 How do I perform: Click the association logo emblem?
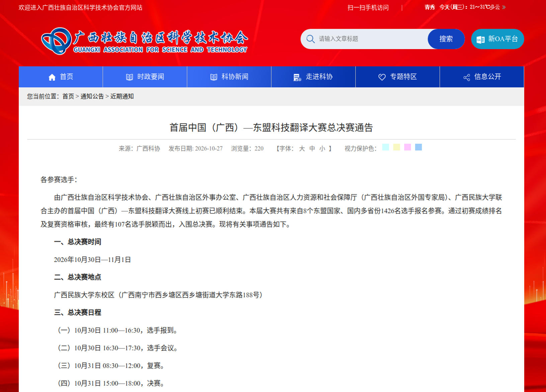point(56,41)
